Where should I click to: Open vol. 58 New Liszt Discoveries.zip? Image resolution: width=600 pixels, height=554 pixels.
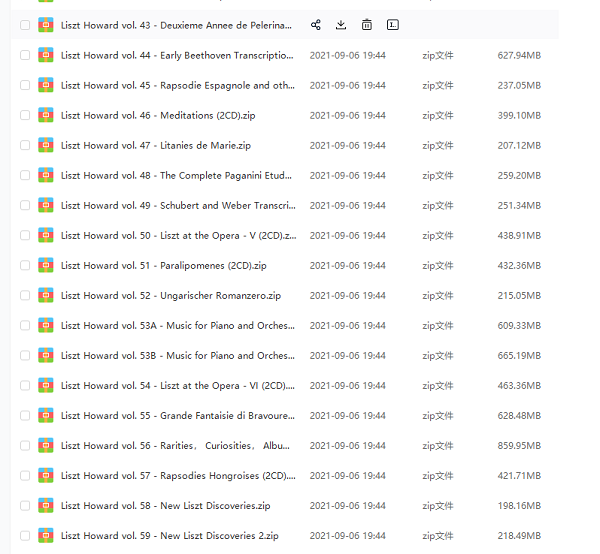[165, 506]
